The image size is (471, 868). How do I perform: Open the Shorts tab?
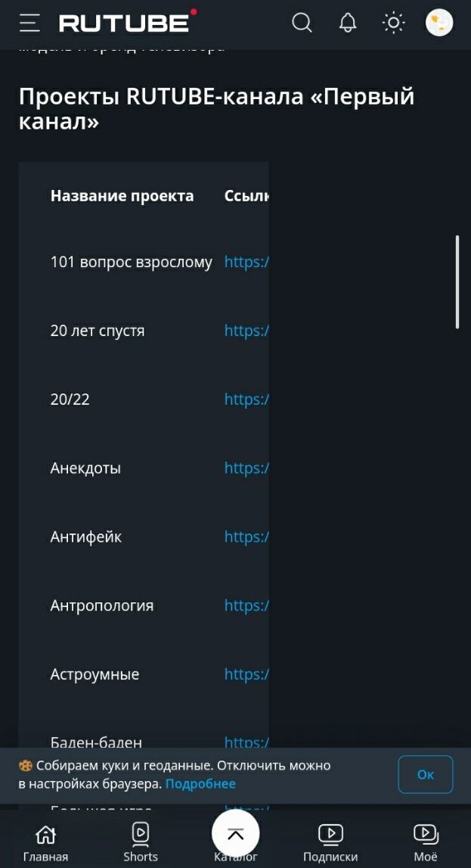click(x=141, y=843)
